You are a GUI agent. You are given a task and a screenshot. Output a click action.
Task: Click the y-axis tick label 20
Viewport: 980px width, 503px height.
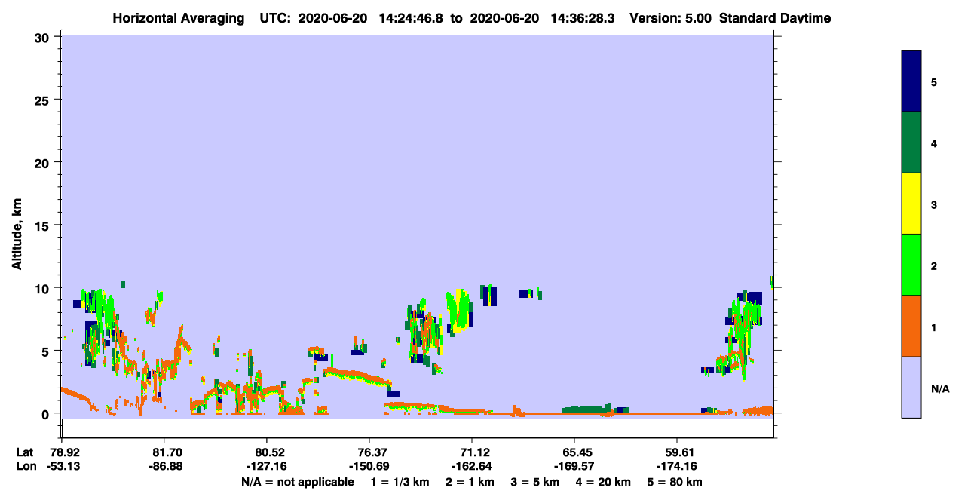[x=44, y=163]
